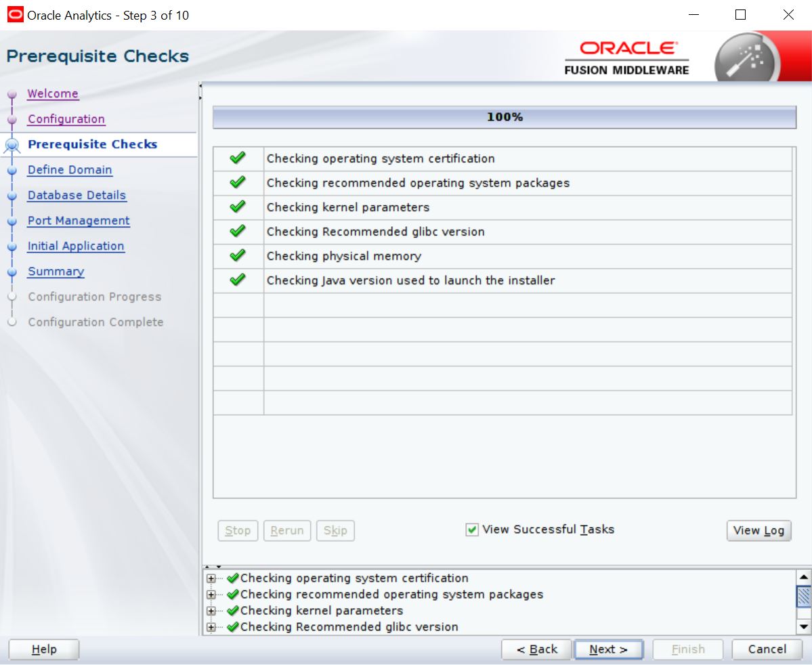This screenshot has width=812, height=665.
Task: Go to Define Domain step in sidebar
Action: tap(70, 170)
